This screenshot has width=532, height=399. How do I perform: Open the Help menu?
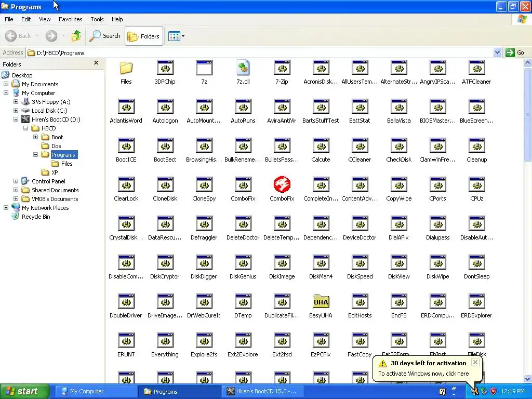pyautogui.click(x=117, y=19)
